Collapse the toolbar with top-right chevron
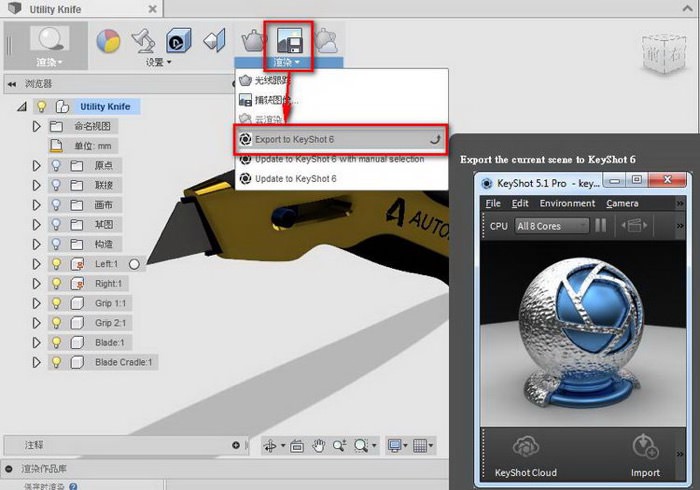The height and width of the screenshot is (490, 700). pos(687,8)
